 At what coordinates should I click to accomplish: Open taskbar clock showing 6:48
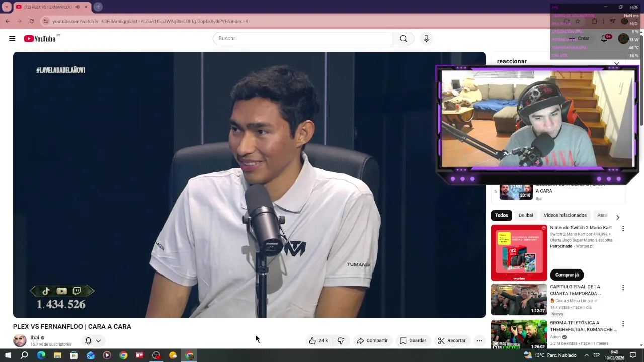(614, 355)
